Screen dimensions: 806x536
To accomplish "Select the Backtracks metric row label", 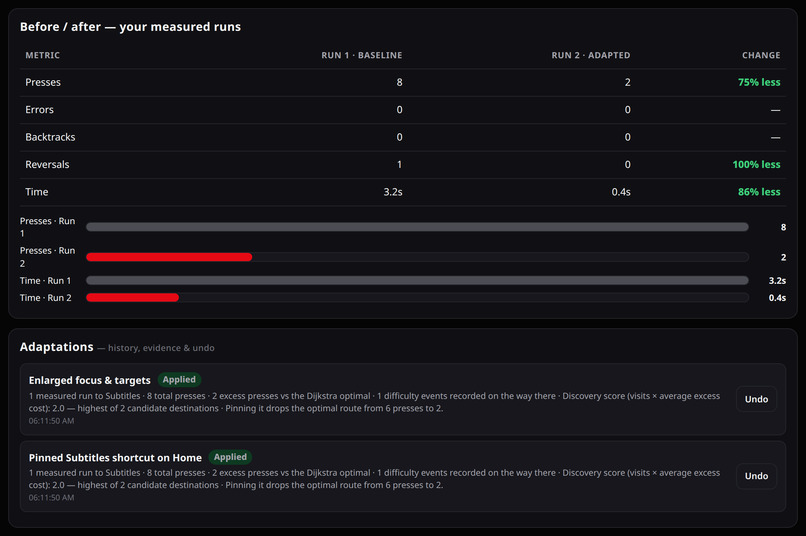I will tap(50, 137).
